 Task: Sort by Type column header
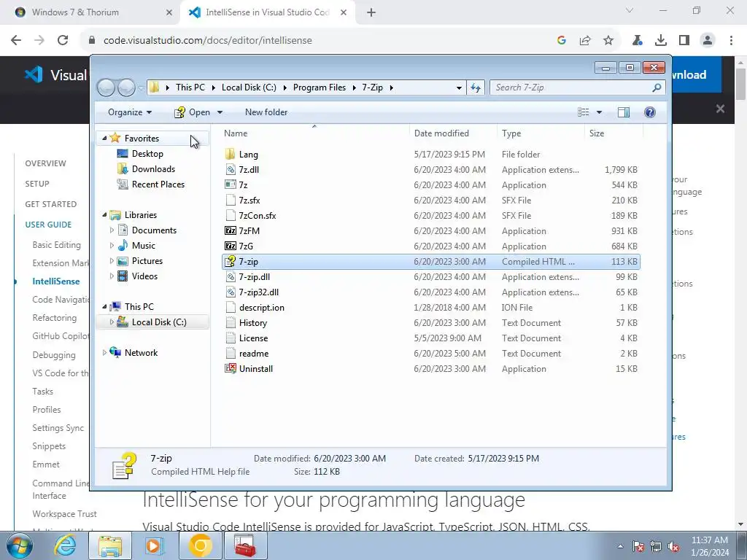[x=541, y=133]
